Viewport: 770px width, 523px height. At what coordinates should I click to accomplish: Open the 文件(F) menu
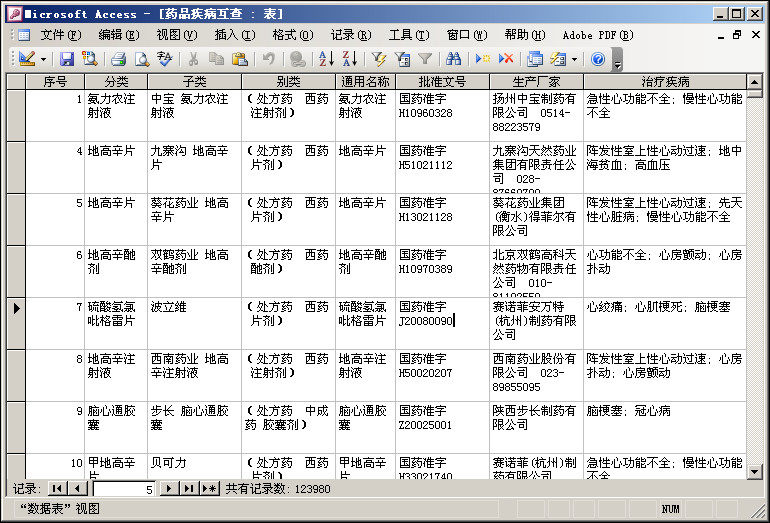coord(60,35)
